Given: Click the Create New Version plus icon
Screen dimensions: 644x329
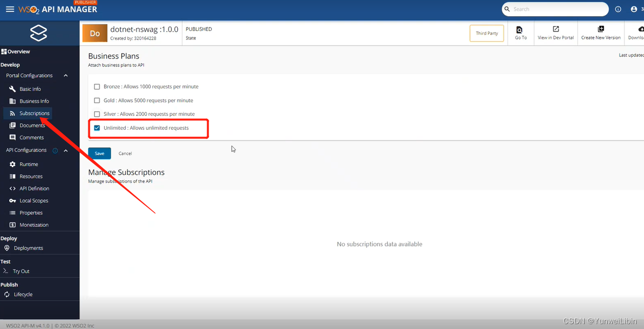Looking at the screenshot, I should 601,29.
